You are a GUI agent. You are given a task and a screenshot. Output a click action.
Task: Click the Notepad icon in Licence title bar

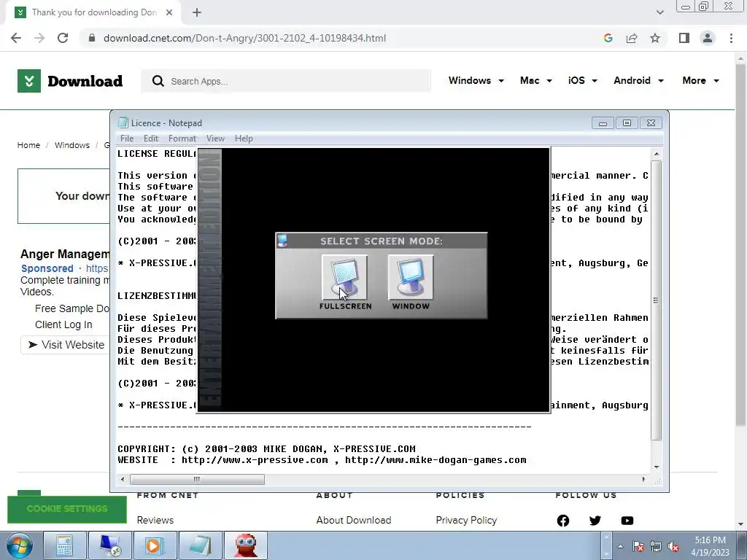tap(123, 122)
